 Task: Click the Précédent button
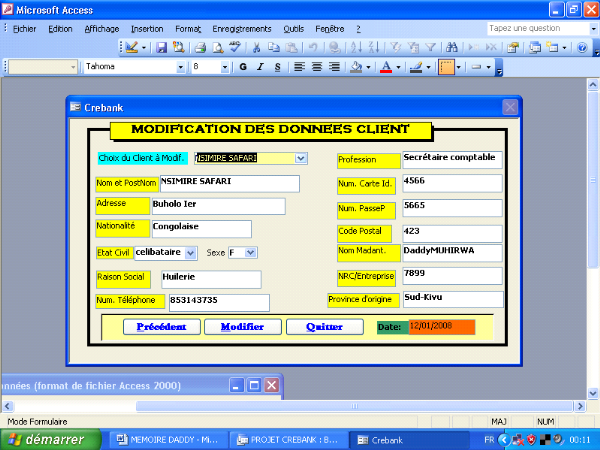(x=161, y=327)
